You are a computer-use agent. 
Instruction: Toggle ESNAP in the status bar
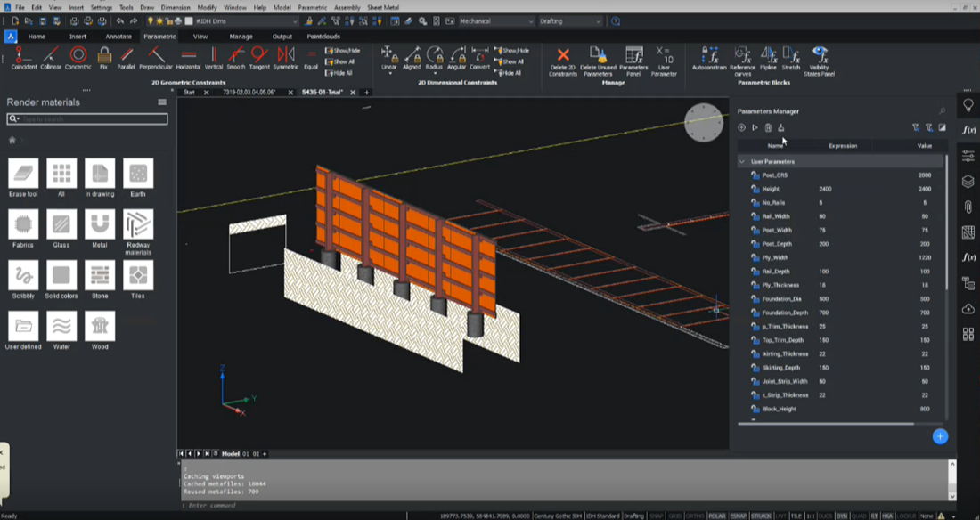[739, 514]
